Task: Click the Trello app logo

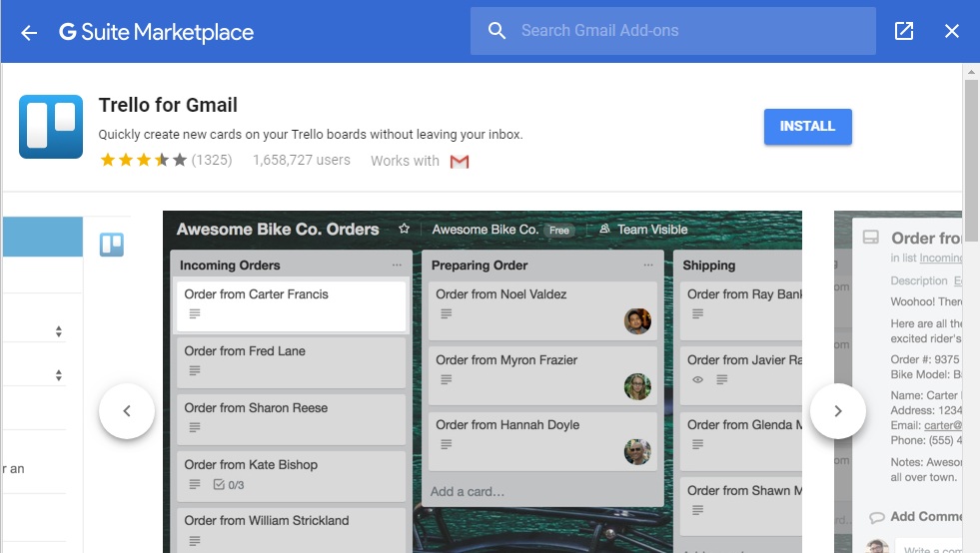Action: pyautogui.click(x=51, y=127)
